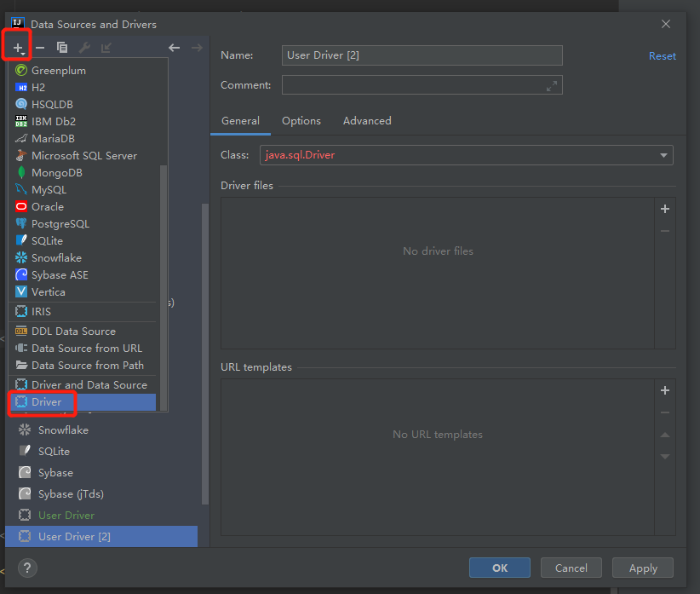This screenshot has height=594, width=700.
Task: Open the Advanced tab
Action: pos(367,121)
